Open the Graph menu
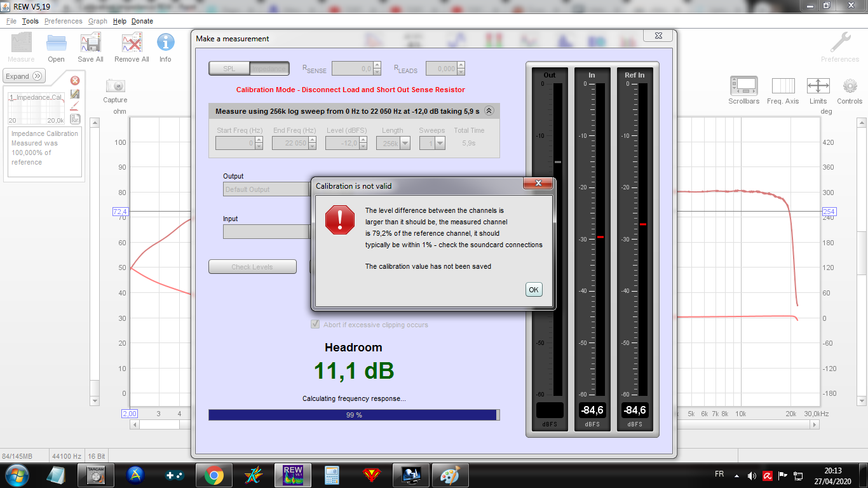 point(98,21)
